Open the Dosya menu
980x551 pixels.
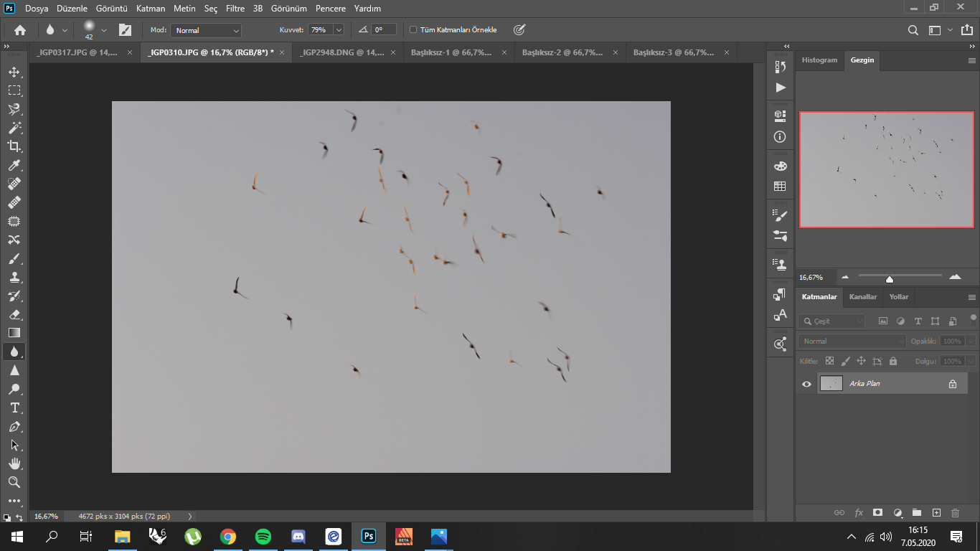[37, 9]
